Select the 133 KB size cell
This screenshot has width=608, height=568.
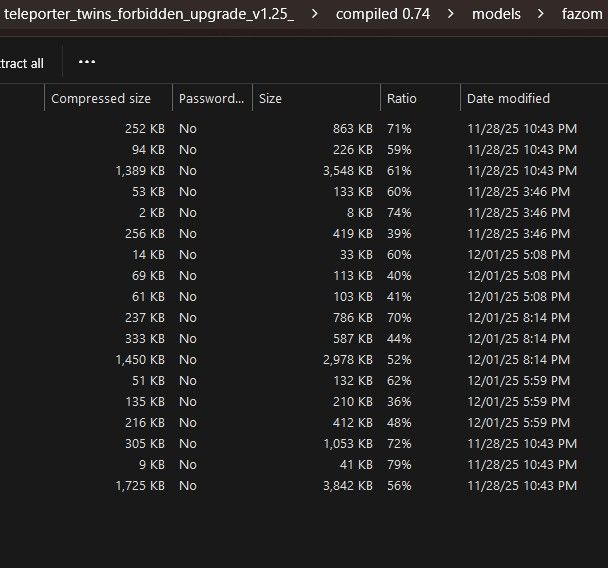(353, 192)
